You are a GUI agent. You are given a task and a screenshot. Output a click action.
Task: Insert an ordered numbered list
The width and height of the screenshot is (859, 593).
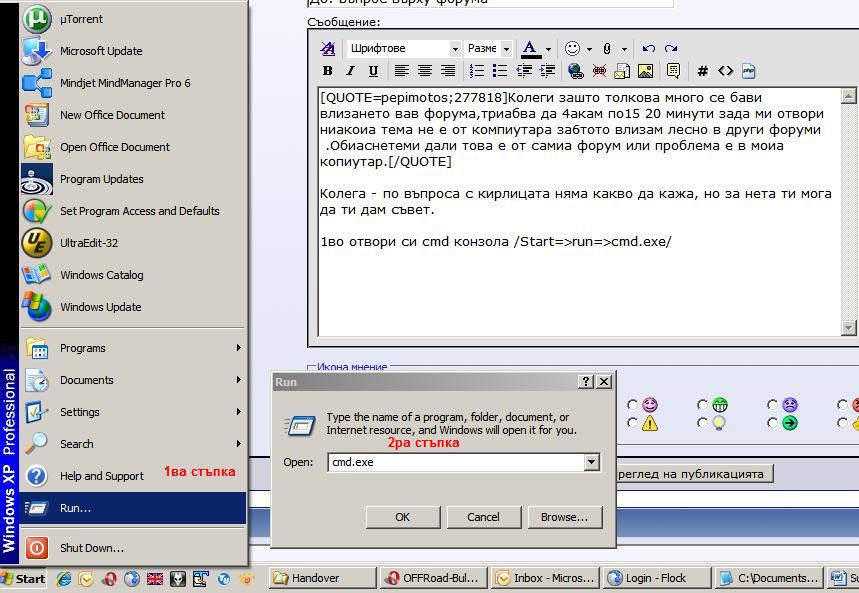tap(477, 71)
